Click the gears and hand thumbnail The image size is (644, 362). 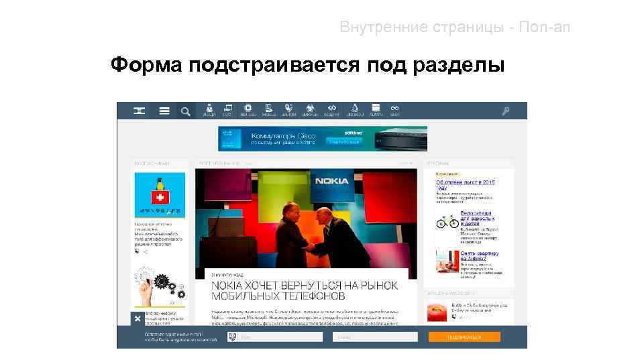click(x=160, y=286)
